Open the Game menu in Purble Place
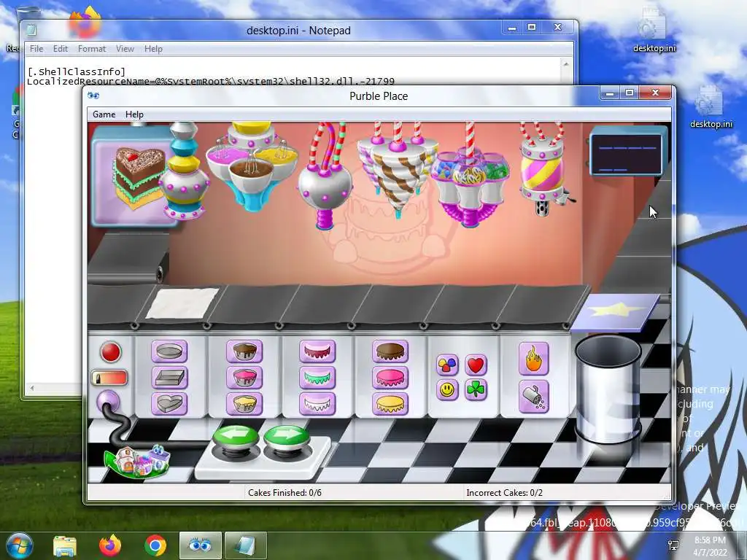Viewport: 747px width, 560px height. [x=104, y=114]
